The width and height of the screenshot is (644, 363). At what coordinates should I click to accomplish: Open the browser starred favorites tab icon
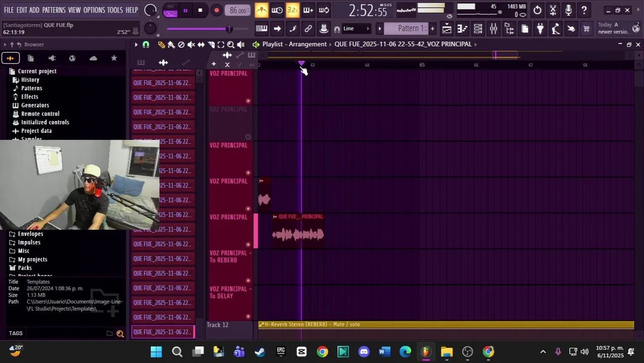114,58
